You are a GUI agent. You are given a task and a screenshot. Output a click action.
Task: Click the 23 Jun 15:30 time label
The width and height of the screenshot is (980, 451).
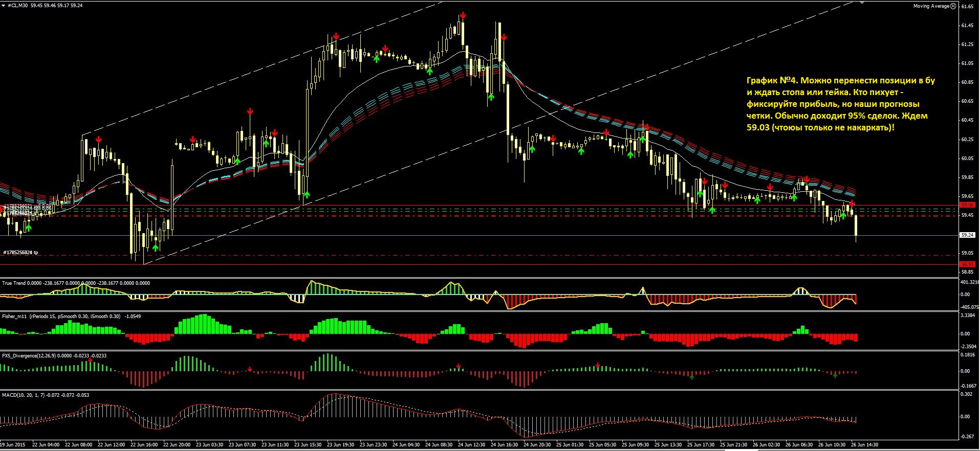coord(309,445)
